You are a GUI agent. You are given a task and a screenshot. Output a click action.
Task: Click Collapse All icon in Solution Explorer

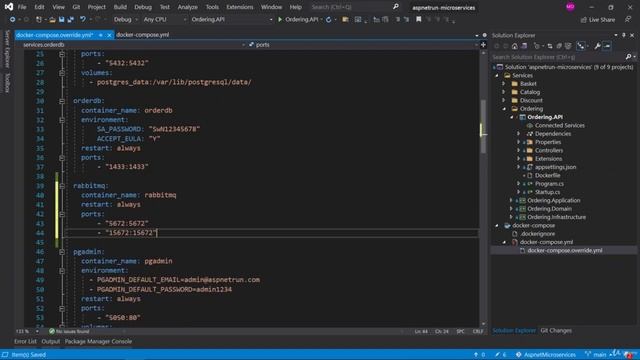[x=559, y=46]
